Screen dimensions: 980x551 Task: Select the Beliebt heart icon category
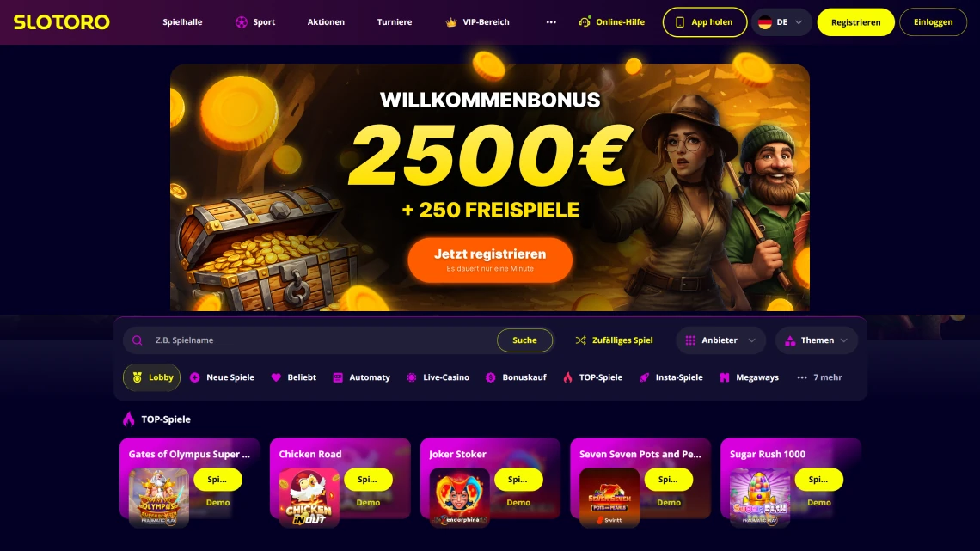click(276, 377)
